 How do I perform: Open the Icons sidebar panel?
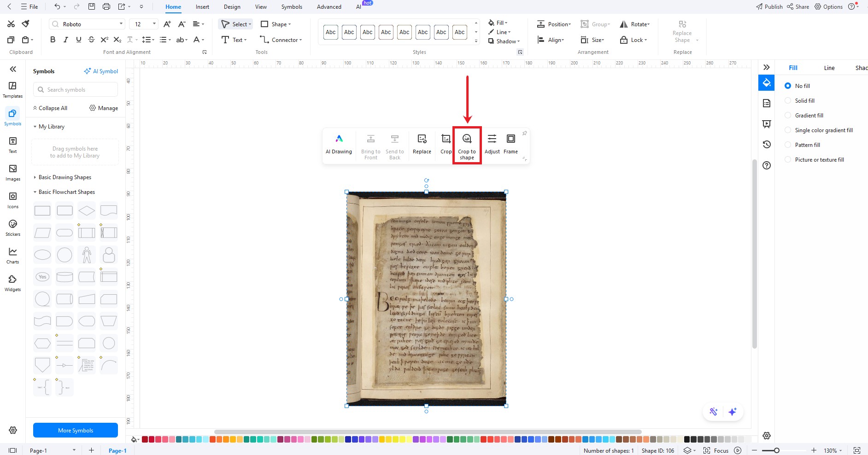[x=13, y=200]
